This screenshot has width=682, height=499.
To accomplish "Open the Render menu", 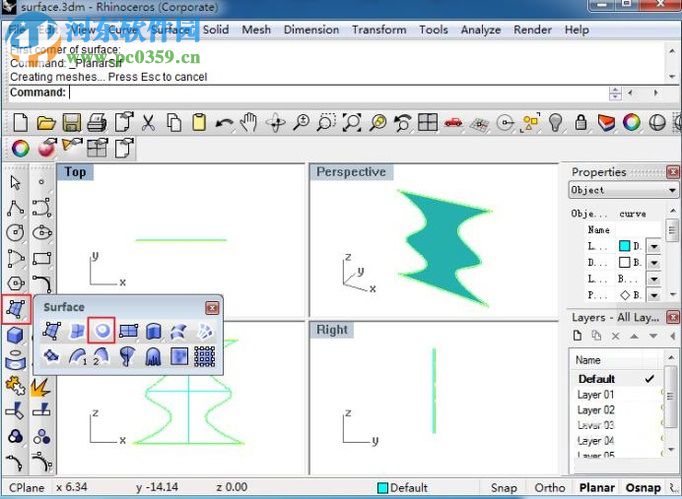I will pos(532,30).
